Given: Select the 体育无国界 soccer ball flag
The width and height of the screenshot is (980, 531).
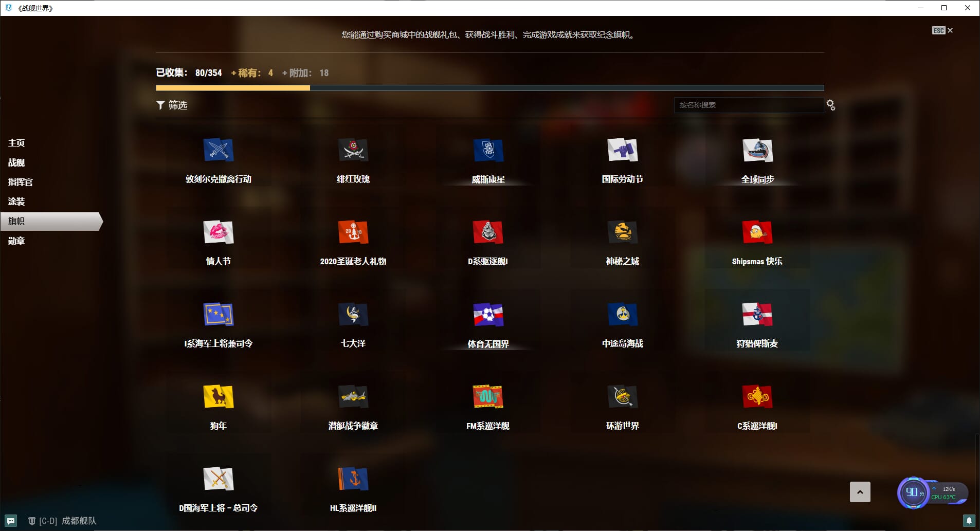Looking at the screenshot, I should click(x=488, y=315).
